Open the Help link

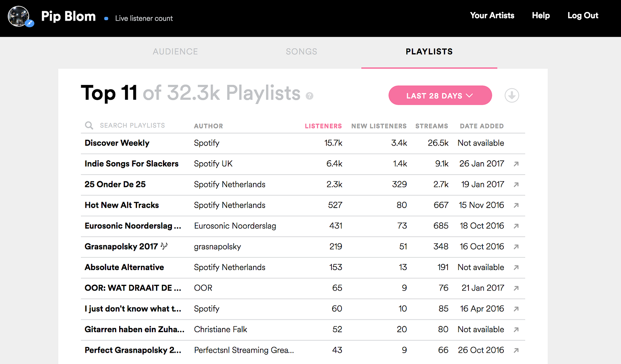[x=541, y=16]
